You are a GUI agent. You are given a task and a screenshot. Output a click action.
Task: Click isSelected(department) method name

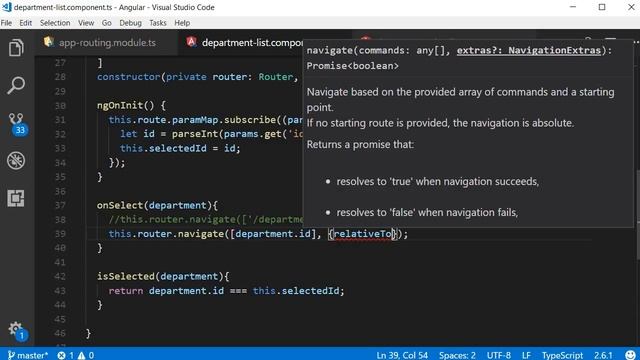pos(163,276)
